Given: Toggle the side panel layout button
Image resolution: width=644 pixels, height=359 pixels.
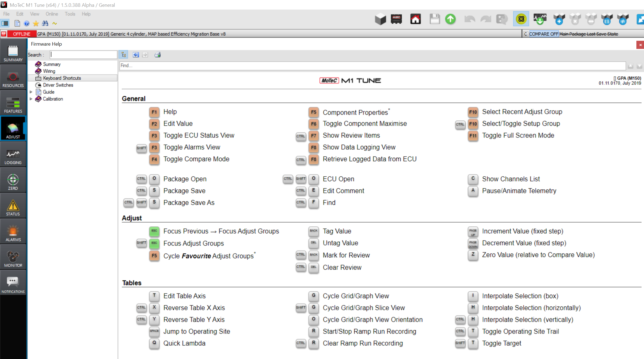Looking at the screenshot, I should coord(5,23).
